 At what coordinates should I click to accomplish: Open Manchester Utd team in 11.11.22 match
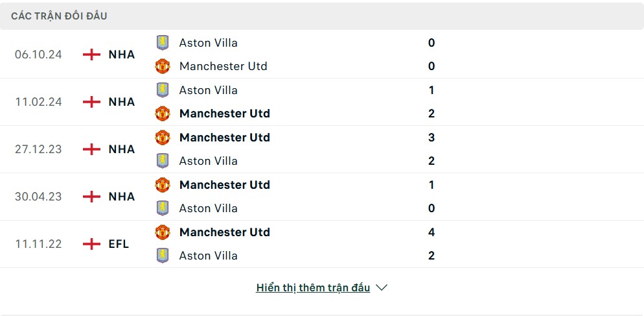[x=225, y=232]
